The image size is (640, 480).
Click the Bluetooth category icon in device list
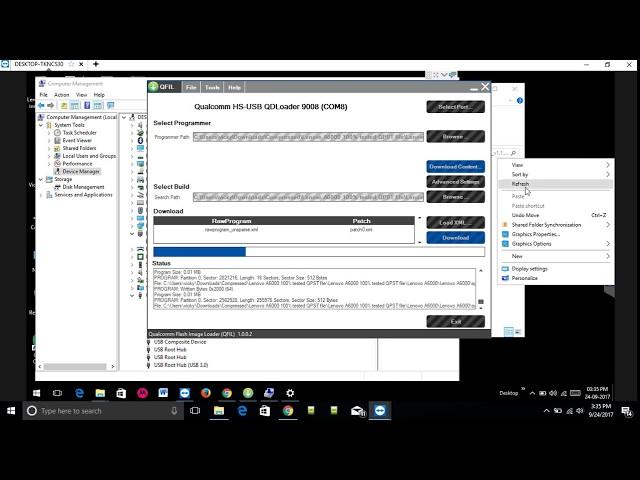pos(140,140)
